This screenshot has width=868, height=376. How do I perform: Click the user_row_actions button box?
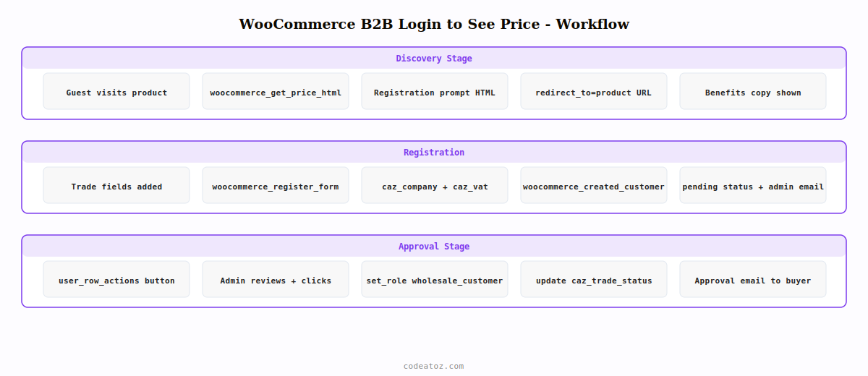pyautogui.click(x=116, y=279)
